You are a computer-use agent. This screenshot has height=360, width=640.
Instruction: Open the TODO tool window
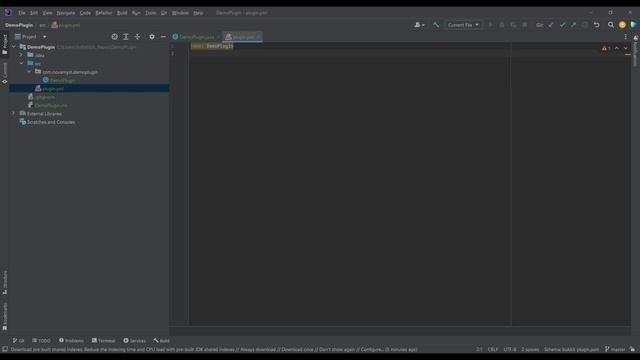coord(41,340)
